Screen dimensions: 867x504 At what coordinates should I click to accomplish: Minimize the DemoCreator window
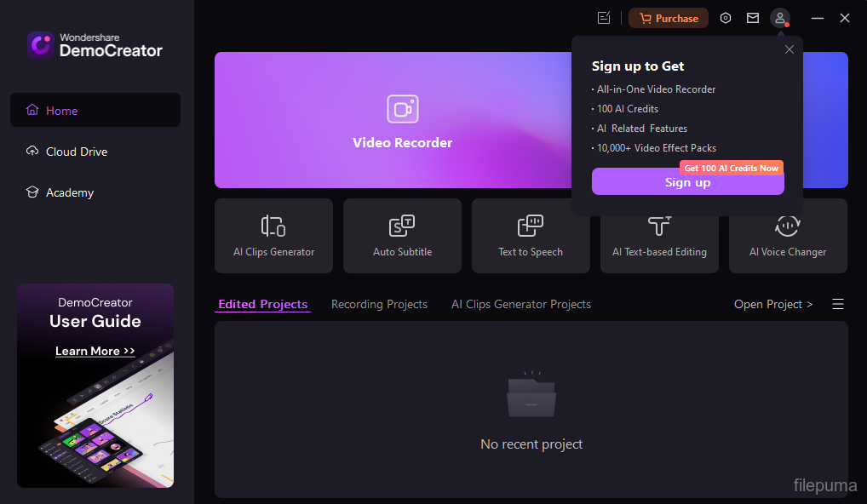(x=818, y=18)
